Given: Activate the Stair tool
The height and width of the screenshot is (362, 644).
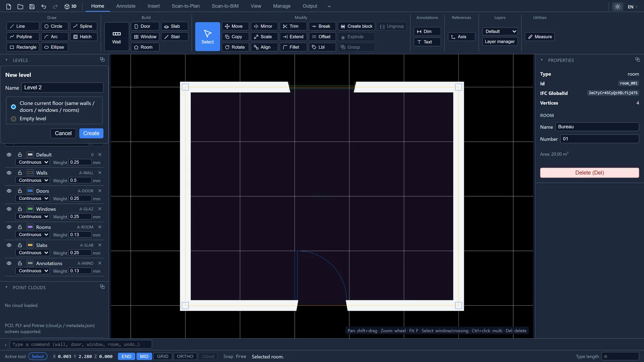Looking at the screenshot, I should coord(175,37).
